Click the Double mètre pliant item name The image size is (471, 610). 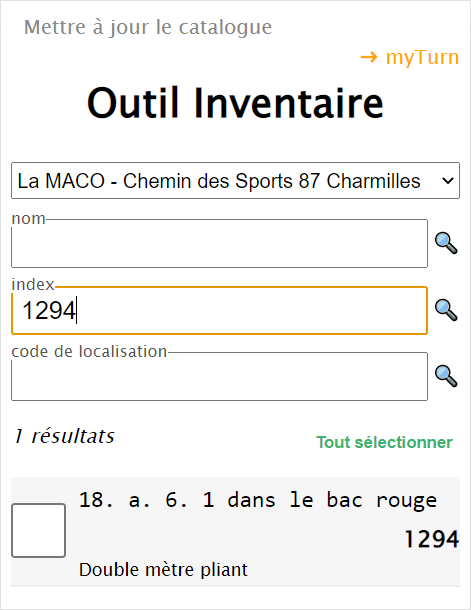point(163,570)
